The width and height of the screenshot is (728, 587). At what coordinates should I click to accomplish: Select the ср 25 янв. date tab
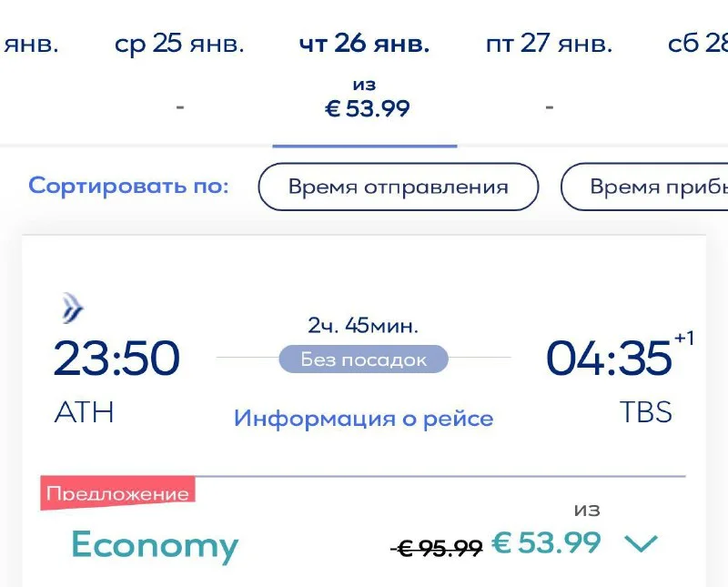pos(180,44)
